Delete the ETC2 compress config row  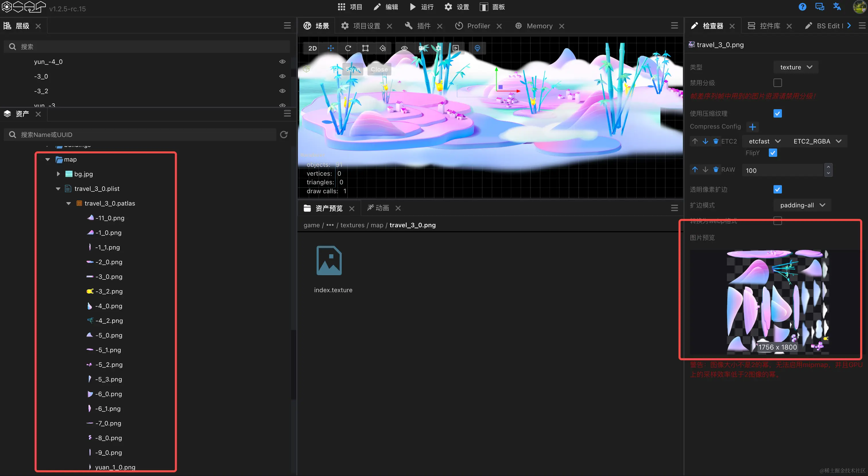pyautogui.click(x=716, y=141)
